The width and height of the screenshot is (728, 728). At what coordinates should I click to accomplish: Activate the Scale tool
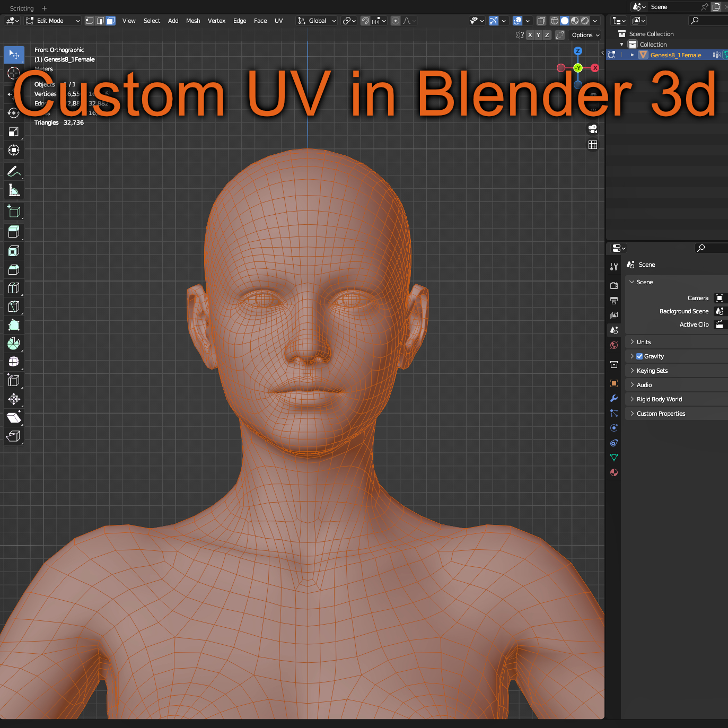14,131
